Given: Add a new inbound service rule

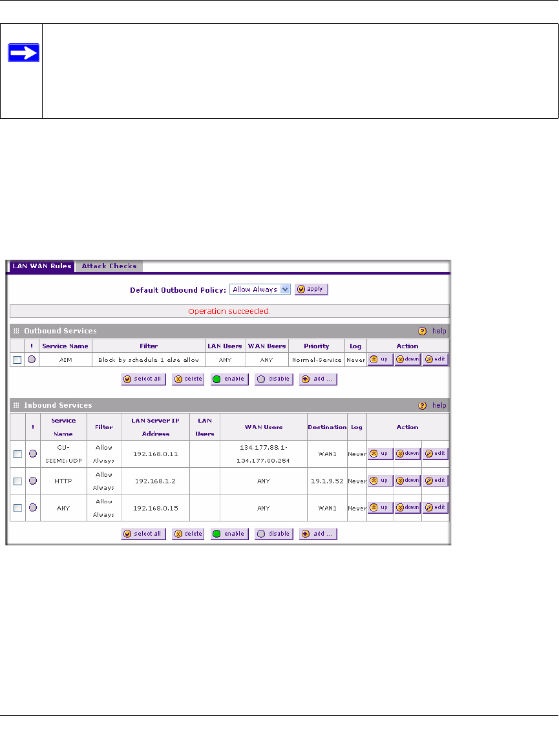Looking at the screenshot, I should 319,534.
